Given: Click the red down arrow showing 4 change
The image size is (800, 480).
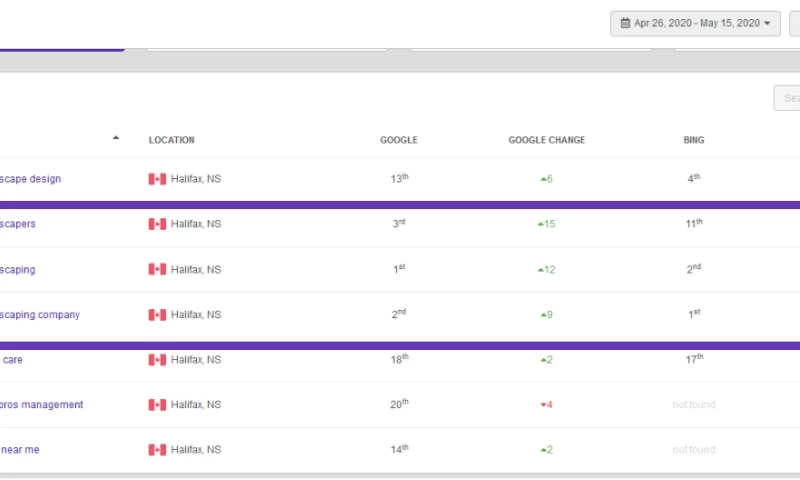Looking at the screenshot, I should click(x=543, y=405).
